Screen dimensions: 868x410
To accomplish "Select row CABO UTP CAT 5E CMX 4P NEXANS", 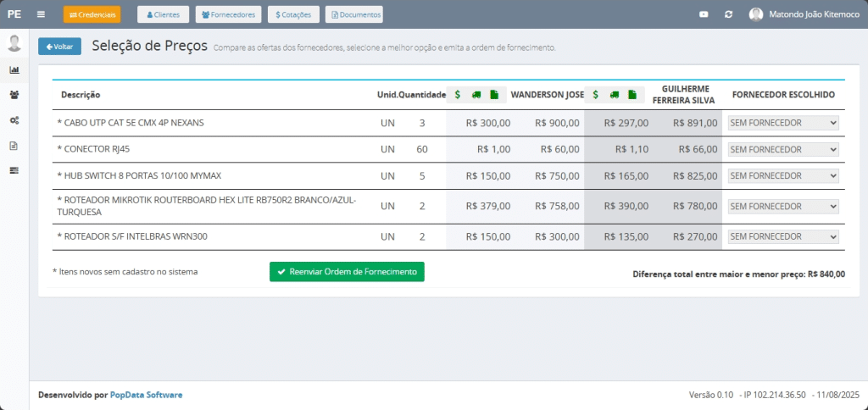I will pyautogui.click(x=131, y=123).
